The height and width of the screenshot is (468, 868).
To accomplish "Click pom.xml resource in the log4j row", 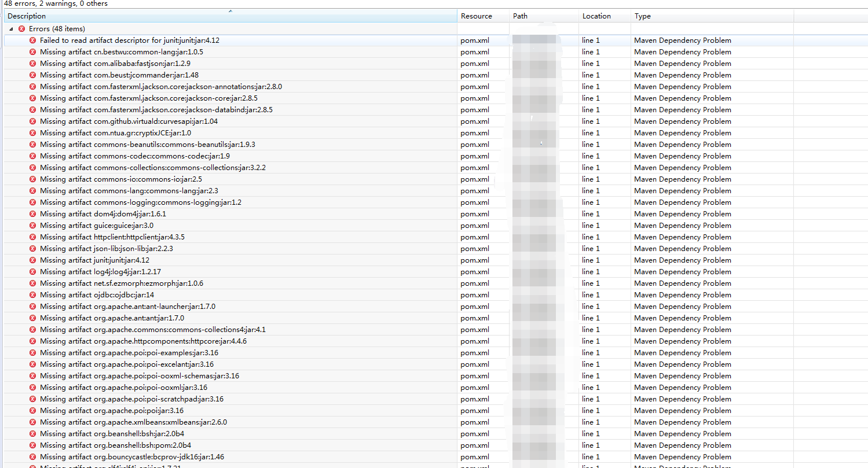I will point(475,272).
